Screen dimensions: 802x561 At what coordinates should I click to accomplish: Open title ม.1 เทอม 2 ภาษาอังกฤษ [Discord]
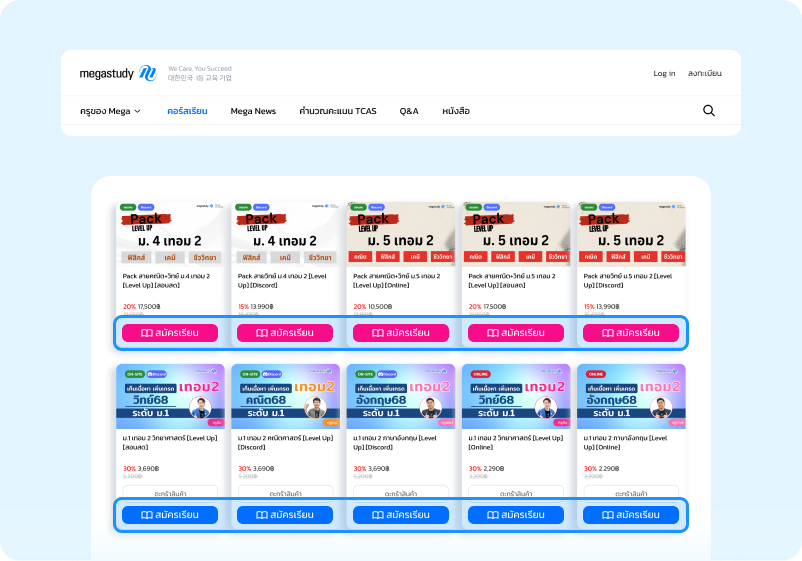(x=395, y=442)
